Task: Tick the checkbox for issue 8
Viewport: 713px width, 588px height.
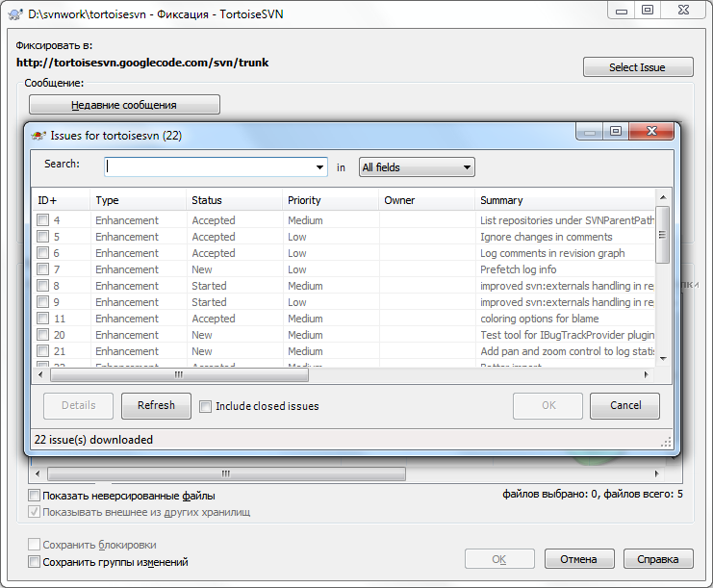Action: 42,286
